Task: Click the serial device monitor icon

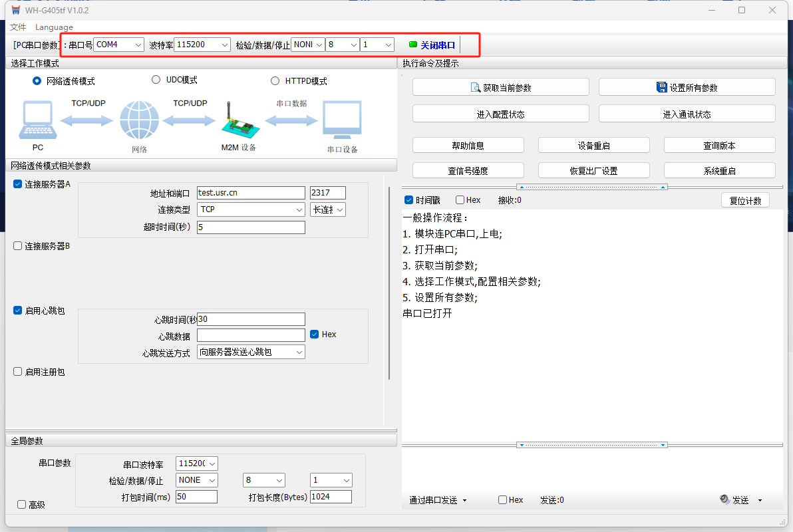Action: [x=342, y=120]
